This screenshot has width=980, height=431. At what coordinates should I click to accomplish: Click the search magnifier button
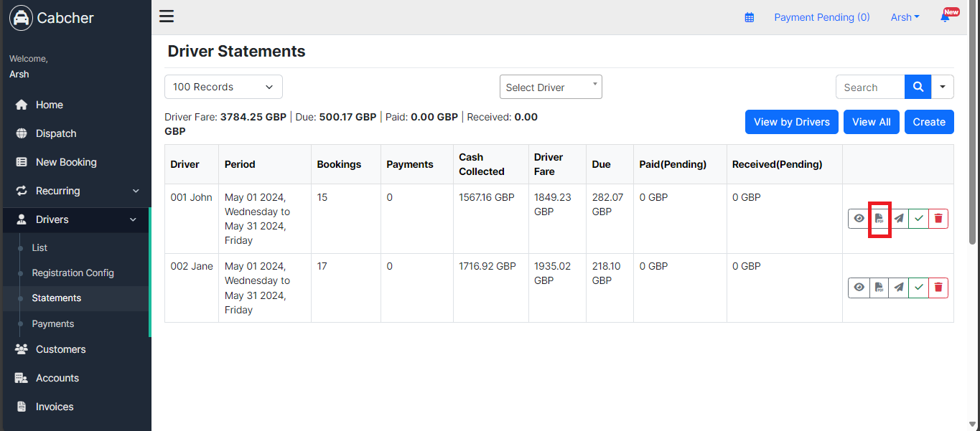918,87
